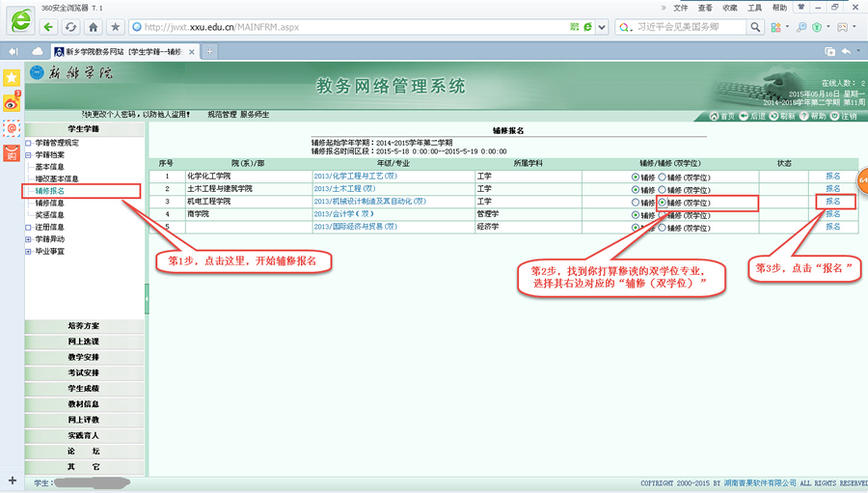Select 辅修(双学位) radio for 化学化工学院 row
Screen dimensions: 868x493
(662, 178)
